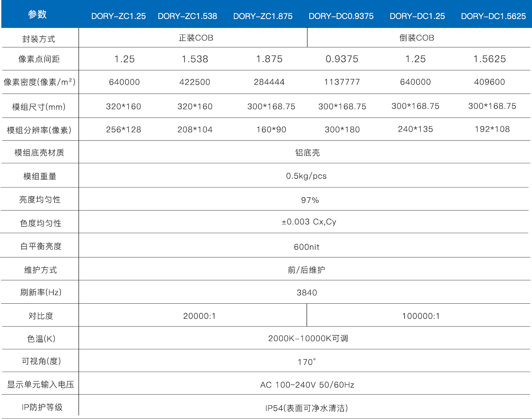Select the DORY-ZC1.25 column header
The height and width of the screenshot is (419, 532).
point(118,16)
